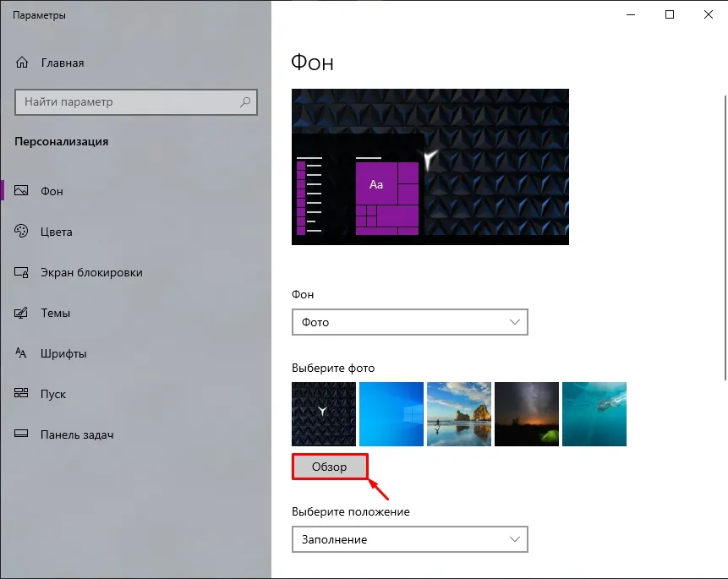The image size is (728, 579).
Task: Open the Фон type dropdown showing Фото
Action: pyautogui.click(x=410, y=322)
